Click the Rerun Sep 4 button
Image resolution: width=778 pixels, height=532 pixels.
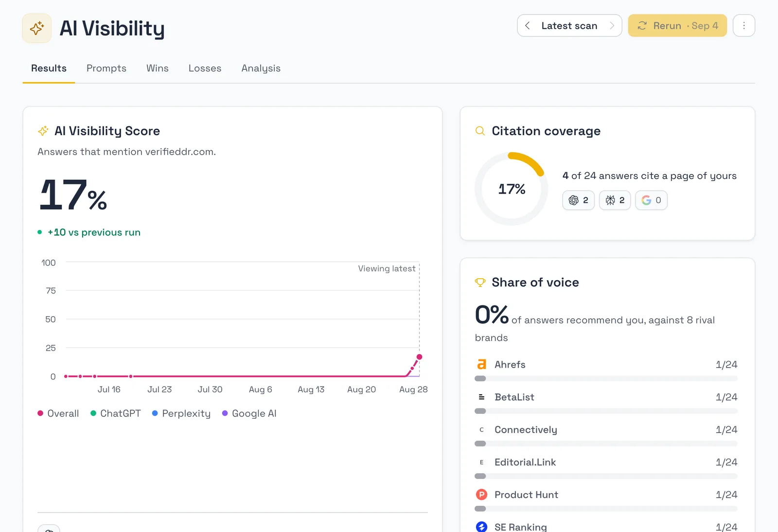pos(677,26)
